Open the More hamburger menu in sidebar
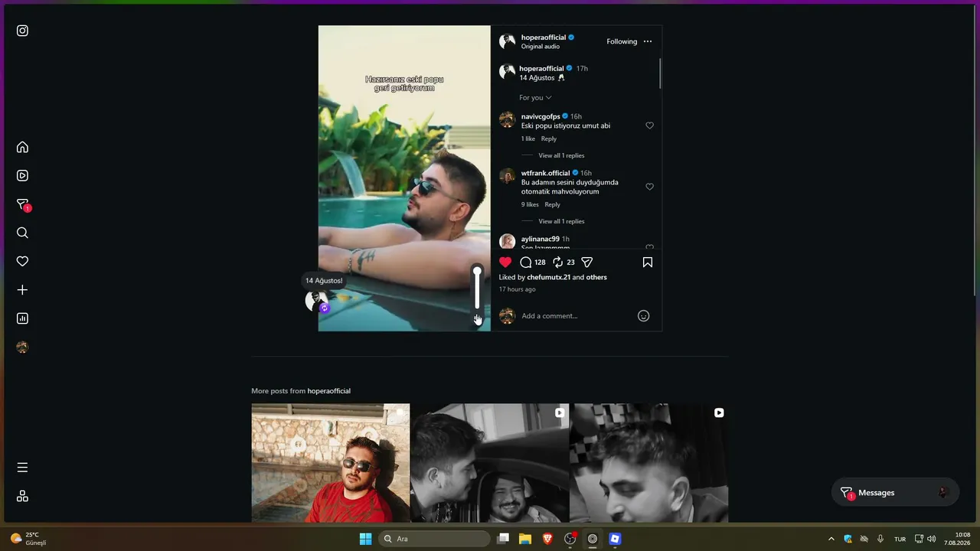Viewport: 980px width, 551px height. (x=22, y=467)
